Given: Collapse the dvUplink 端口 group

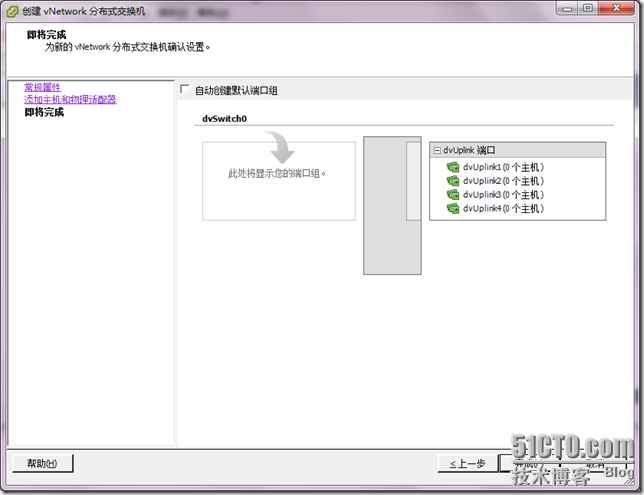Looking at the screenshot, I should tap(437, 151).
